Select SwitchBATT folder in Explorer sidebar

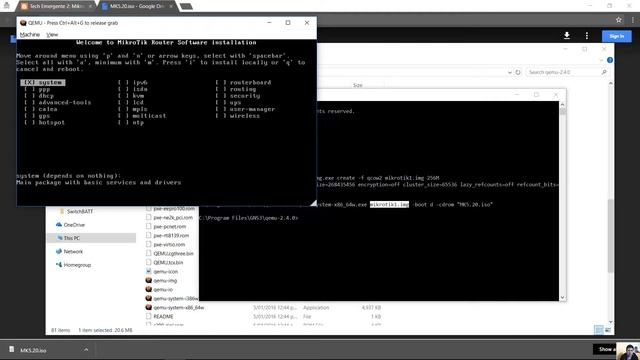77,211
